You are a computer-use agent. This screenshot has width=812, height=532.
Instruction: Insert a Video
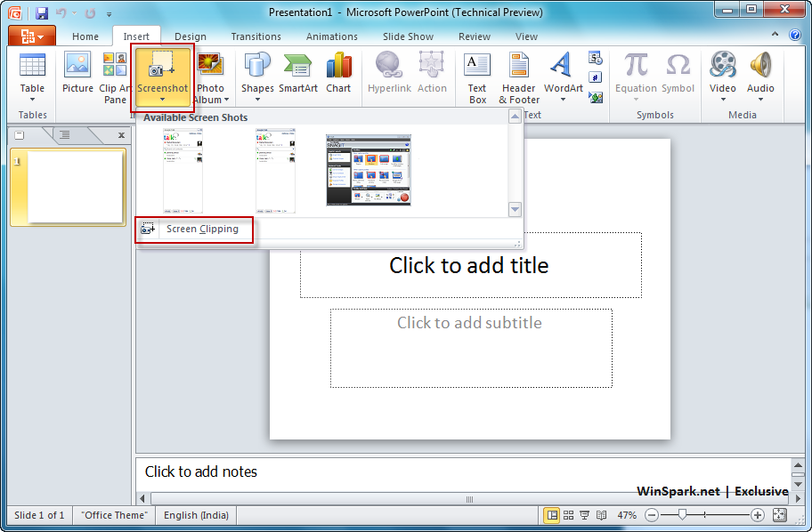723,77
